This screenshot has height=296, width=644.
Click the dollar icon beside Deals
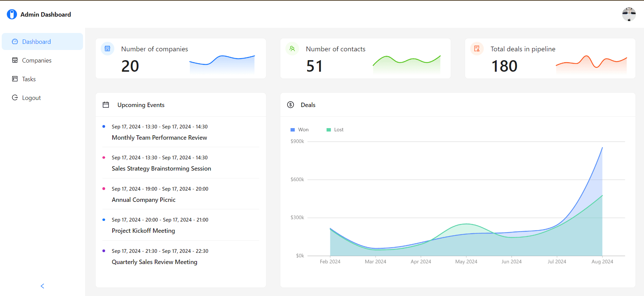[x=291, y=105]
